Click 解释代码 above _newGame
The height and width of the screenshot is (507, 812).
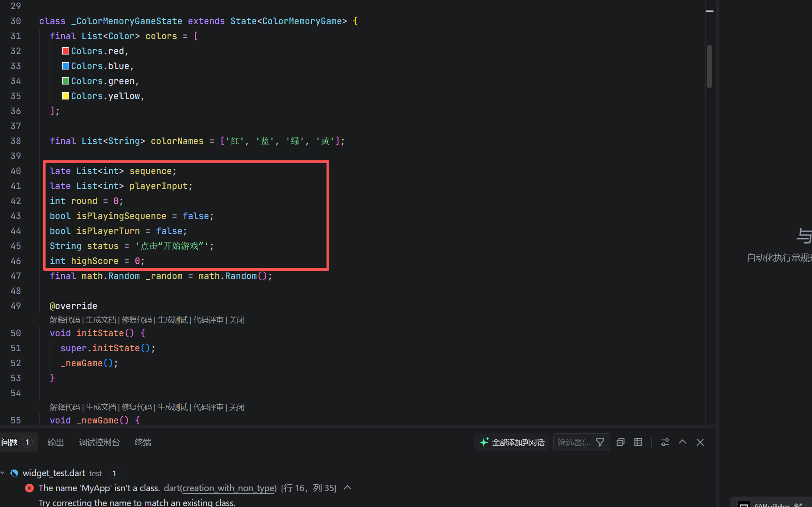(x=65, y=407)
